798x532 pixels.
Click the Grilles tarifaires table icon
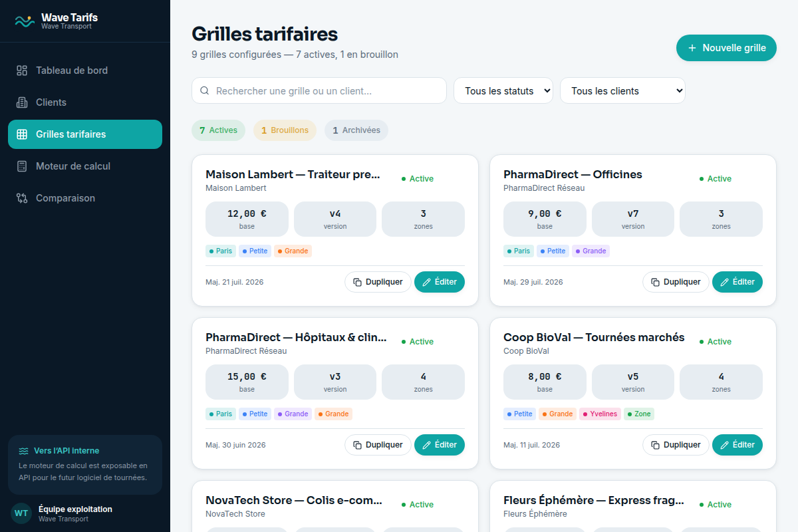[x=22, y=134]
